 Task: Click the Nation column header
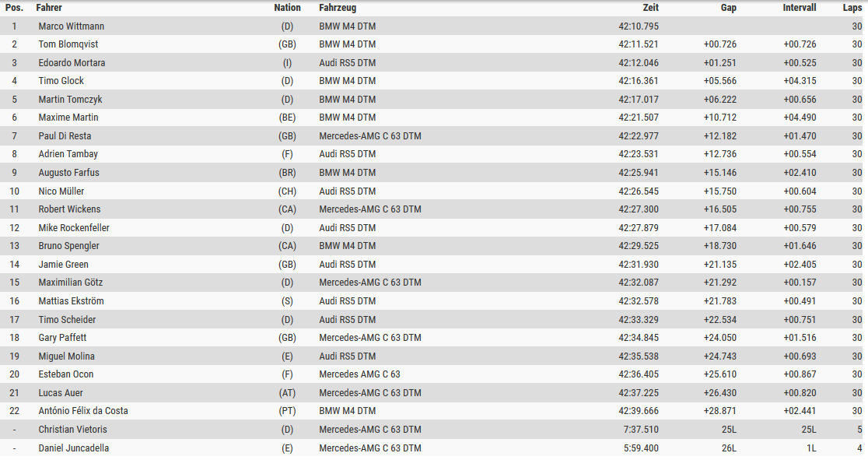pyautogui.click(x=287, y=8)
